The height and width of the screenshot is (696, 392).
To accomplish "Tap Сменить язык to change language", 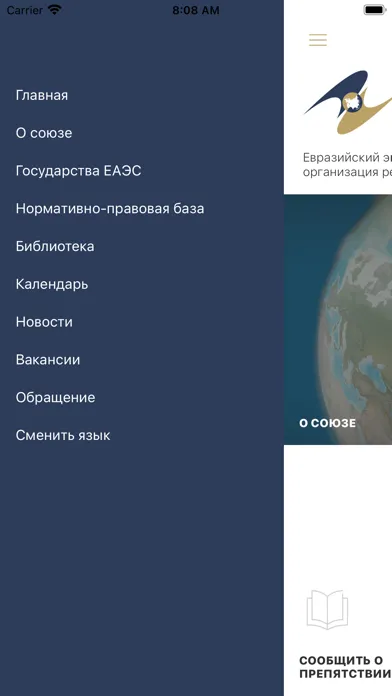I will click(63, 435).
